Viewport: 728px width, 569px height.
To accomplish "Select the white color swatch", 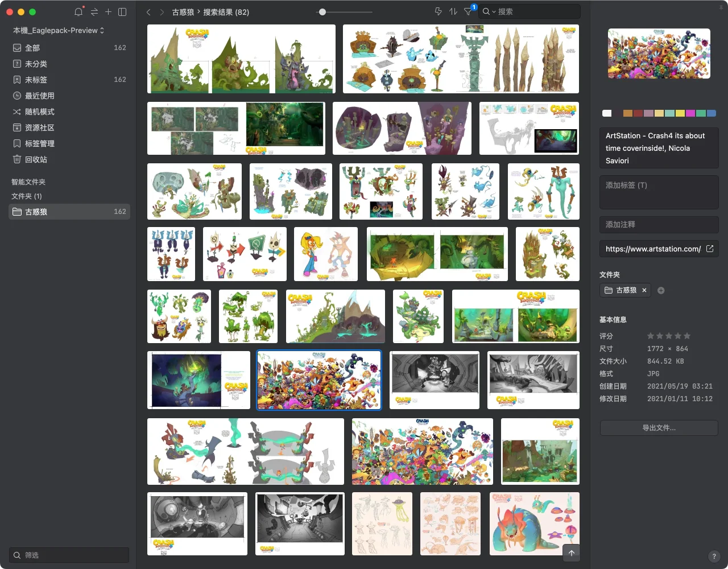I will 607,113.
